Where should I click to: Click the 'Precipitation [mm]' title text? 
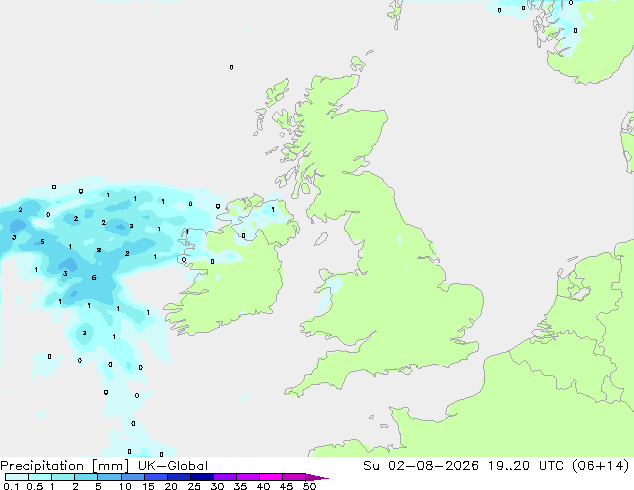point(64,466)
